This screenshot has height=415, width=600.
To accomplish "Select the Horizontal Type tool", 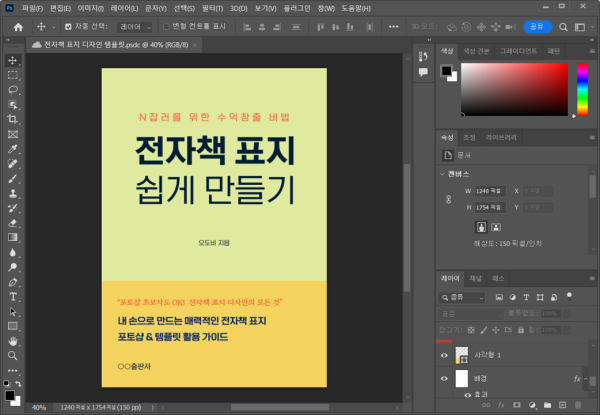I will coord(13,297).
